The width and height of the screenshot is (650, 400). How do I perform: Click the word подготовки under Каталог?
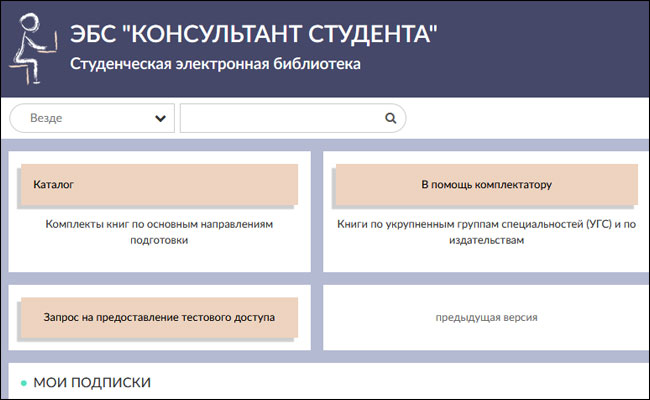point(159,241)
